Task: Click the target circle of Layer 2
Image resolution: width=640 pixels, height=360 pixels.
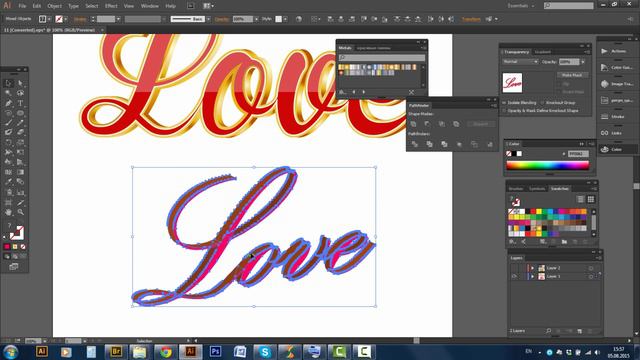Action: [x=591, y=268]
